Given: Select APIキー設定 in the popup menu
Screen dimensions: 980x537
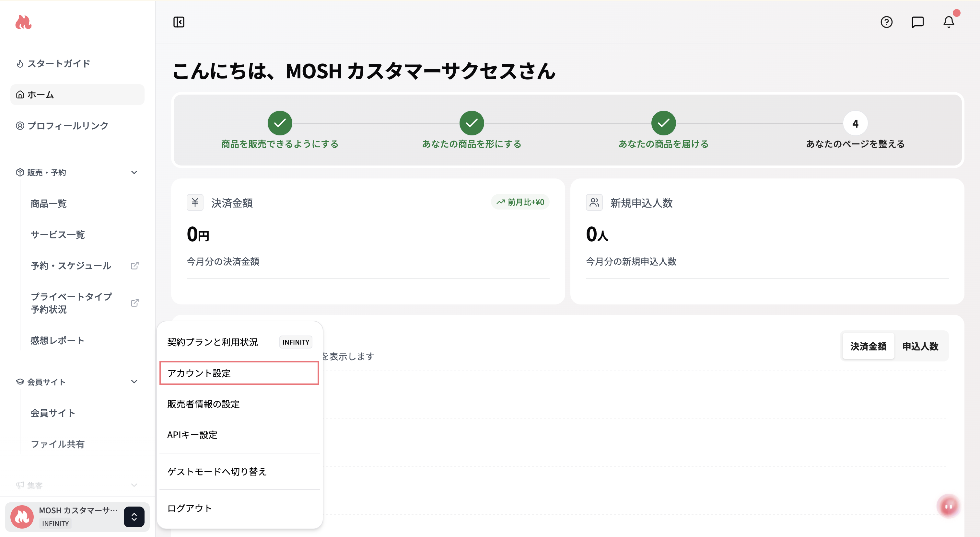Looking at the screenshot, I should pyautogui.click(x=239, y=435).
